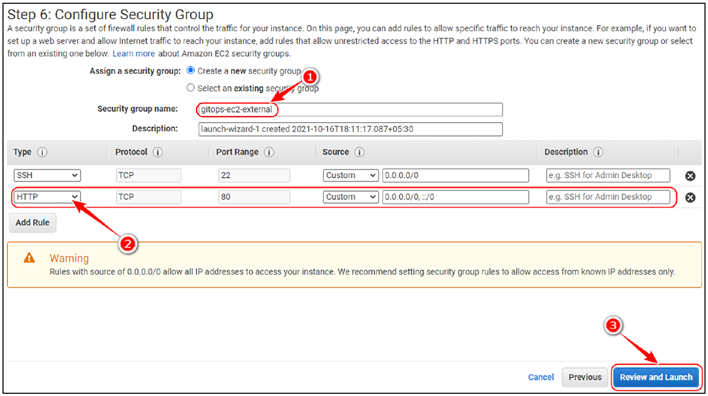The width and height of the screenshot is (708, 396).
Task: Click the HTTP source field 0.0.0.0/0, ::/0
Action: pyautogui.click(x=455, y=197)
